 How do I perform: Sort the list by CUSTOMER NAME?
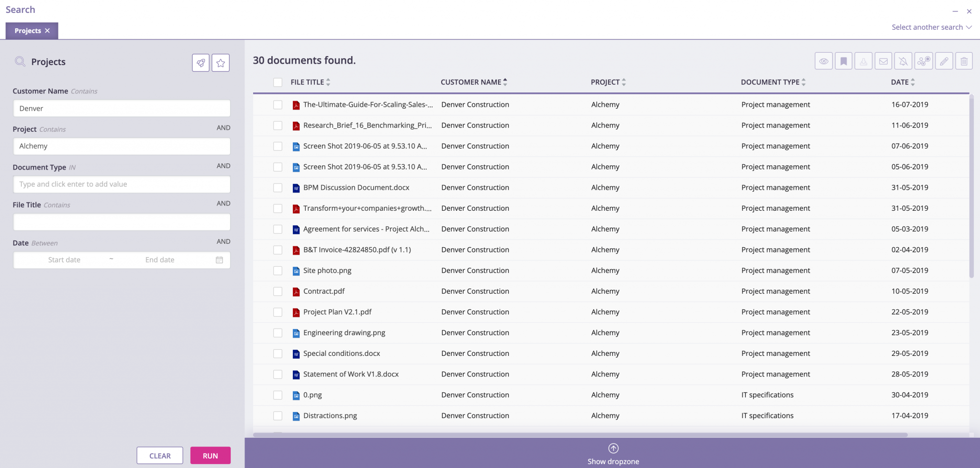[473, 82]
